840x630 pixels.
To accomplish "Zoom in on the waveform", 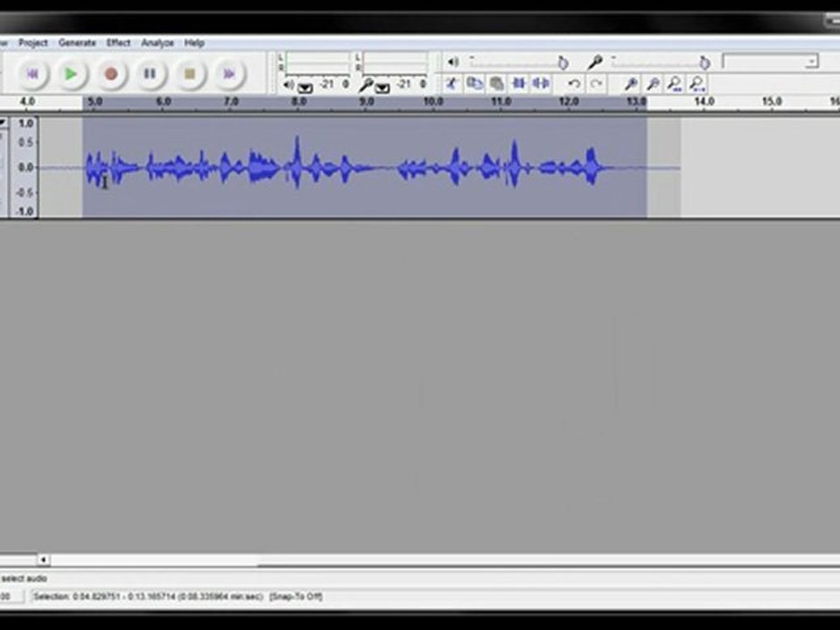I will pyautogui.click(x=631, y=84).
